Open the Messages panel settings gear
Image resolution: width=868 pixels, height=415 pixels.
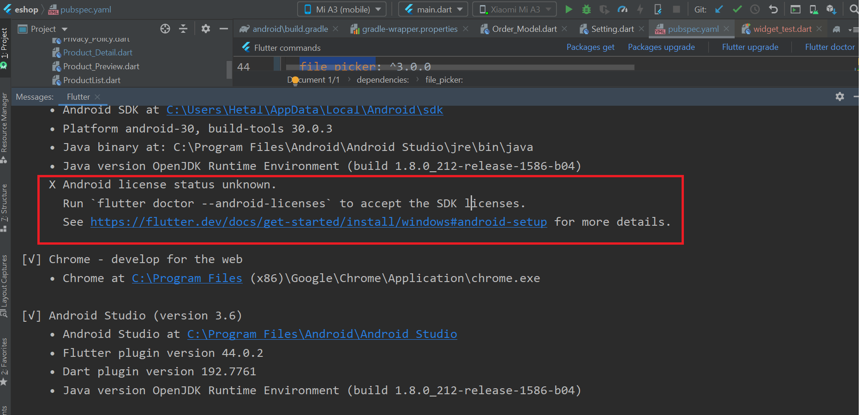pos(839,96)
